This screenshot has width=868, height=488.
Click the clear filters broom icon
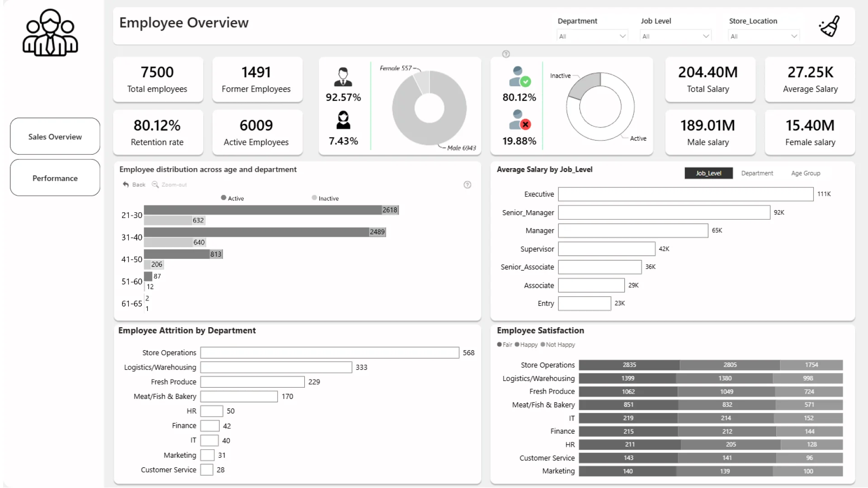tap(830, 26)
